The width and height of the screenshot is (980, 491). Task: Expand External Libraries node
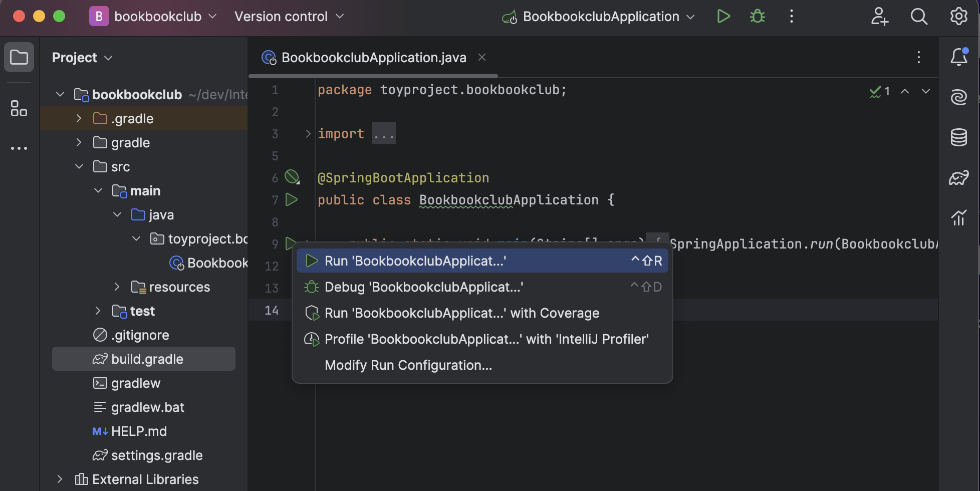60,479
